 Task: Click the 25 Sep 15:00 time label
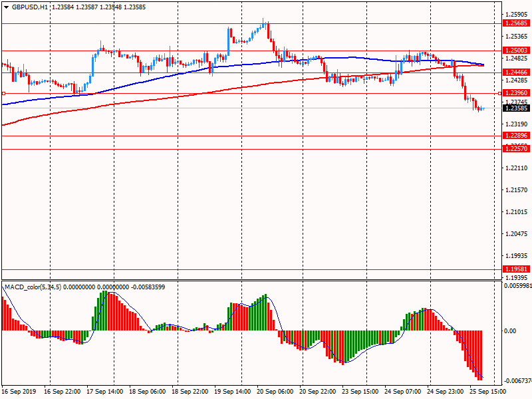[488, 392]
